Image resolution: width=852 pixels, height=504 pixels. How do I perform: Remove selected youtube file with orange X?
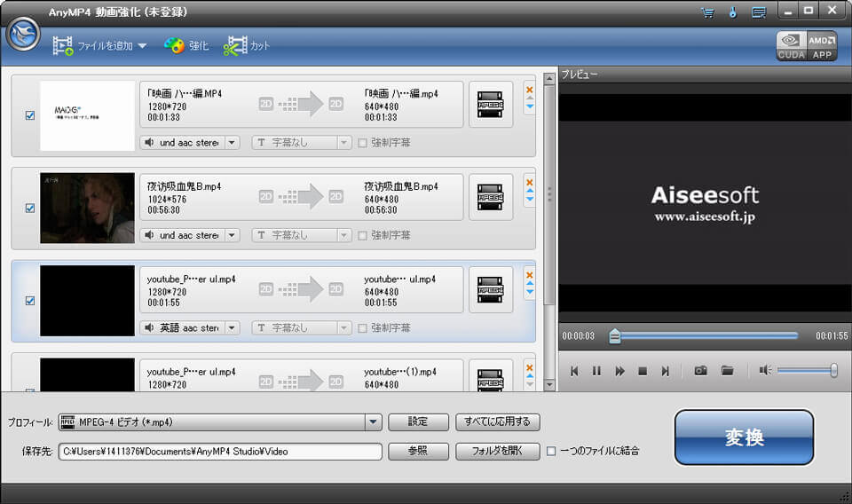pyautogui.click(x=529, y=275)
